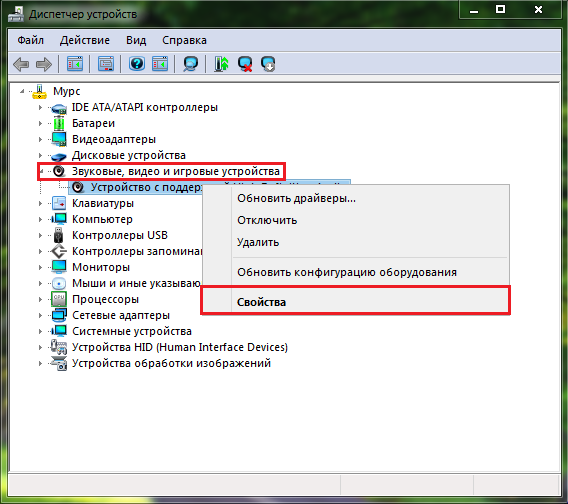This screenshot has height=504, width=568.
Task: Select the Процессоры tree item
Action: pyautogui.click(x=105, y=299)
